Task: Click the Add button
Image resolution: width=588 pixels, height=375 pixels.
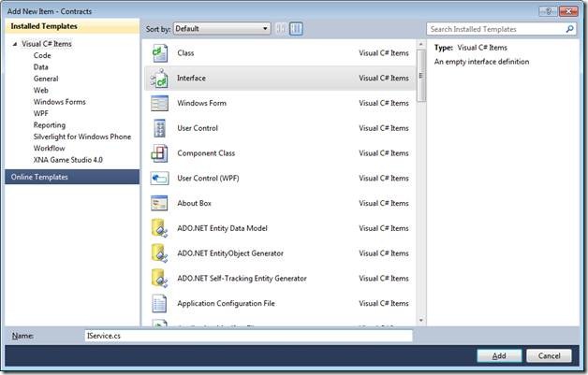Action: tap(499, 355)
